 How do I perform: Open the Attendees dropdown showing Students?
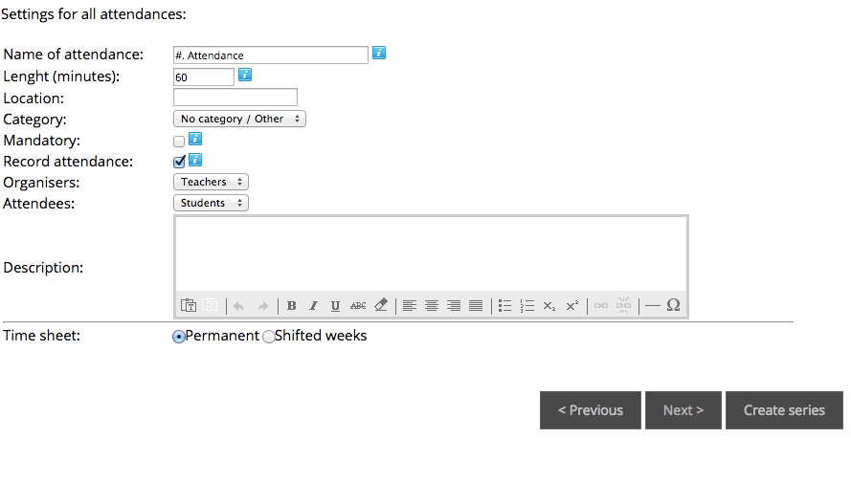[x=211, y=203]
